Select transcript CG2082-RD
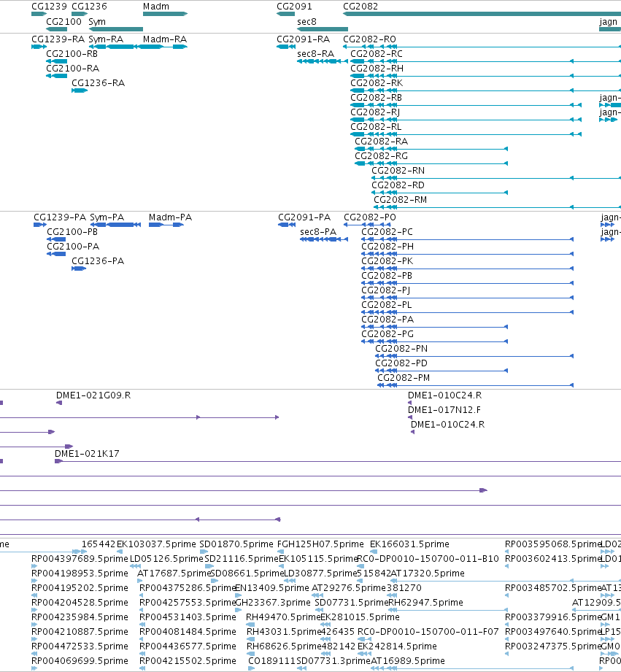621x672 pixels. tap(398, 185)
